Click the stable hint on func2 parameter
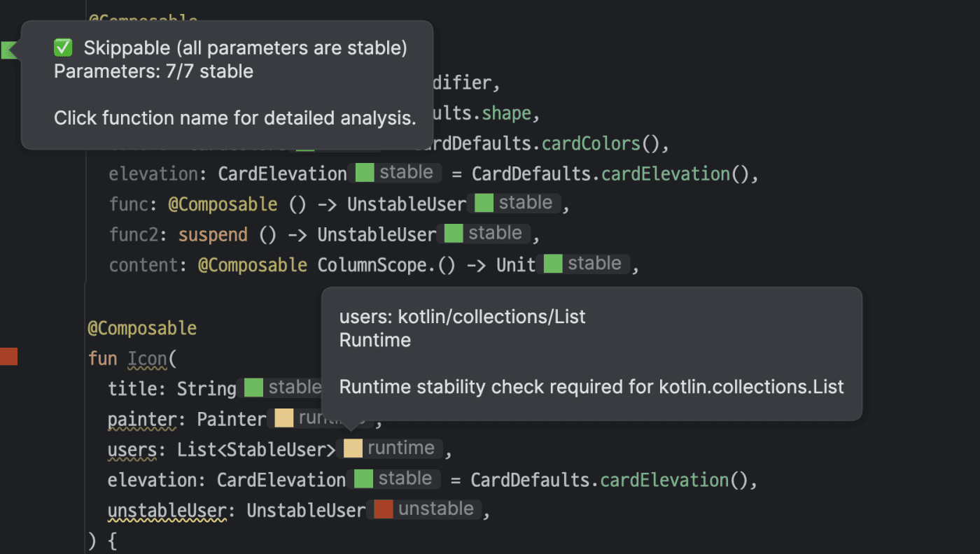This screenshot has height=554, width=980. point(495,234)
